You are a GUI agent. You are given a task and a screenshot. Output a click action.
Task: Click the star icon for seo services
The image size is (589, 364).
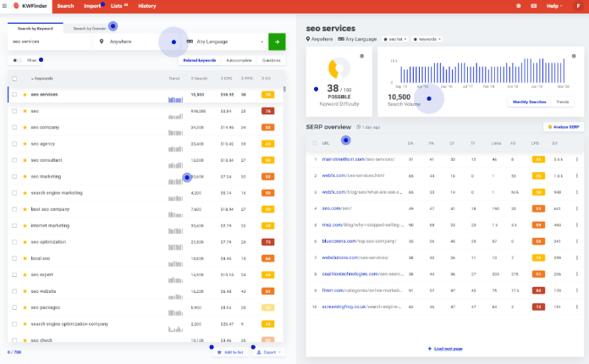coord(25,95)
